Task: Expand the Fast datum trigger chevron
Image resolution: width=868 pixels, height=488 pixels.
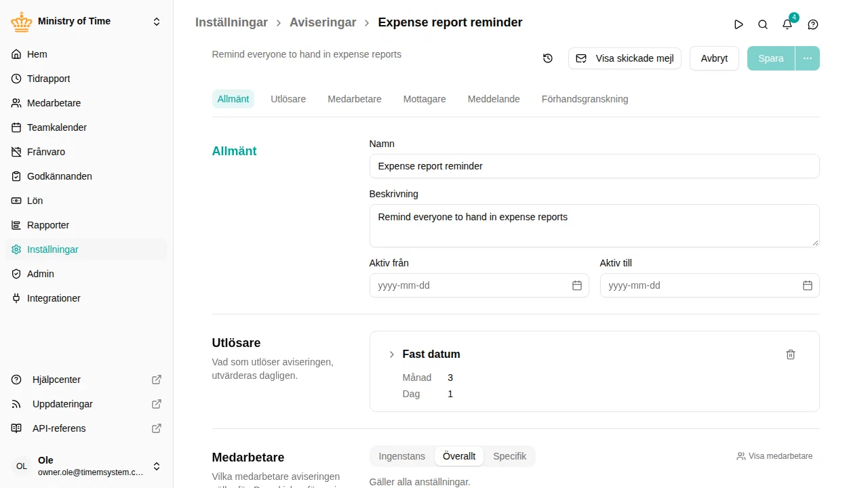Action: pos(391,354)
